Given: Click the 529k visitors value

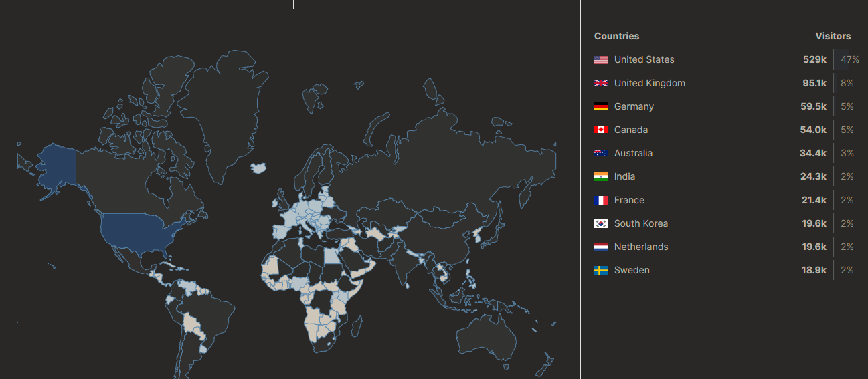Looking at the screenshot, I should tap(815, 59).
